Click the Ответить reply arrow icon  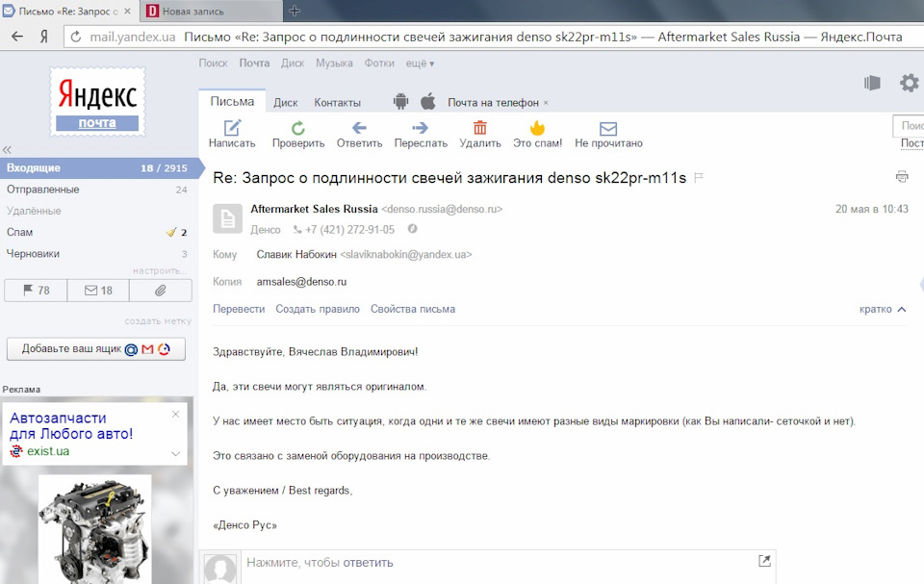click(359, 128)
